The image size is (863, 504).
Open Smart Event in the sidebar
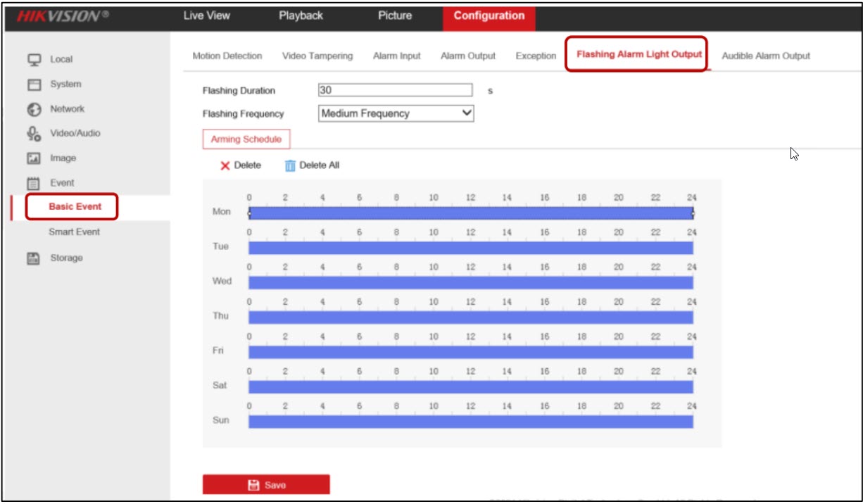tap(74, 232)
